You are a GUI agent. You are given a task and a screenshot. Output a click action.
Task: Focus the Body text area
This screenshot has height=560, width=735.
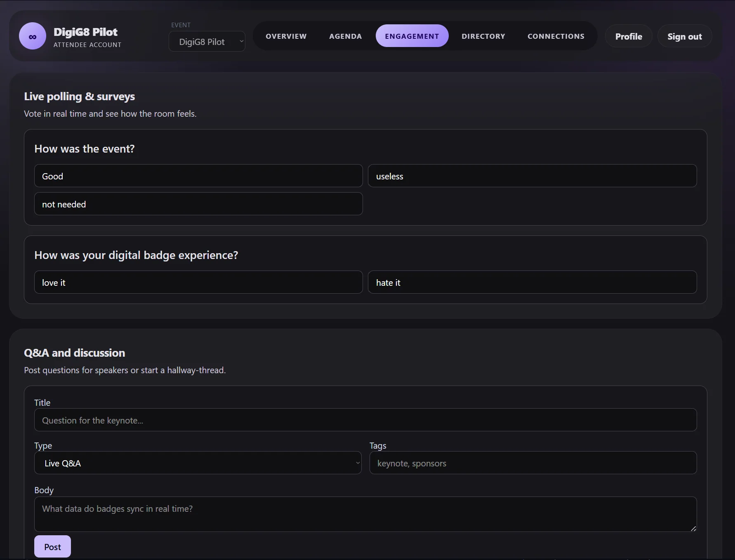click(365, 514)
